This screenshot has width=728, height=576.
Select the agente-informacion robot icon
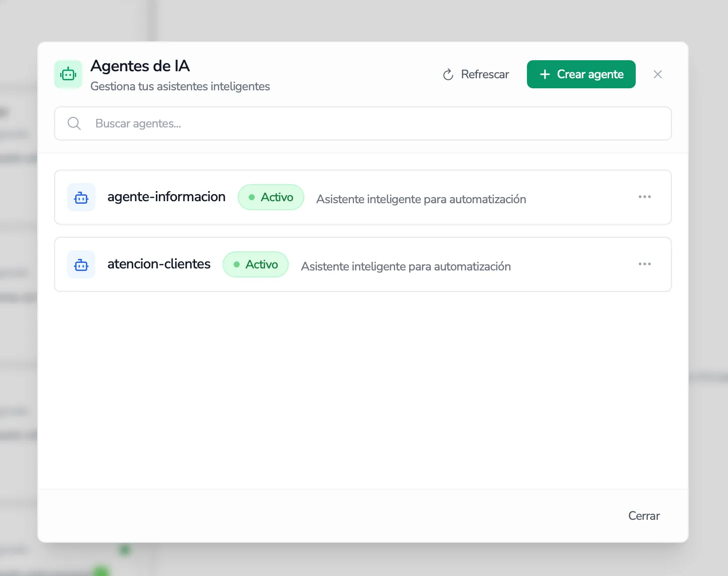click(x=81, y=197)
